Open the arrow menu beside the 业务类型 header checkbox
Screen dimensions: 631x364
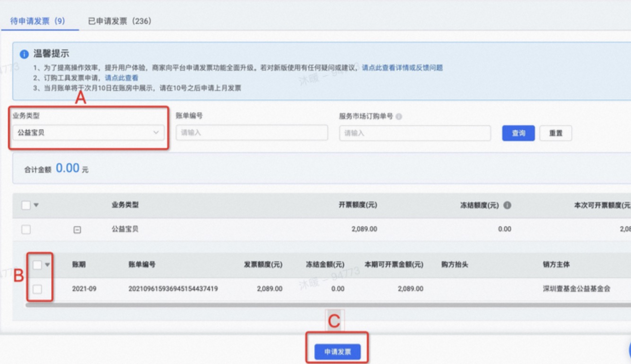coord(36,206)
